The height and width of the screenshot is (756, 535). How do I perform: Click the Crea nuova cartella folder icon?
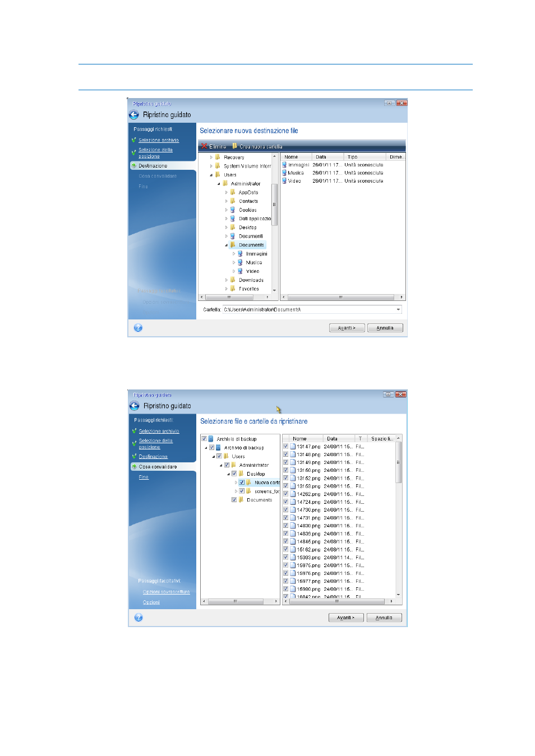pyautogui.click(x=235, y=146)
